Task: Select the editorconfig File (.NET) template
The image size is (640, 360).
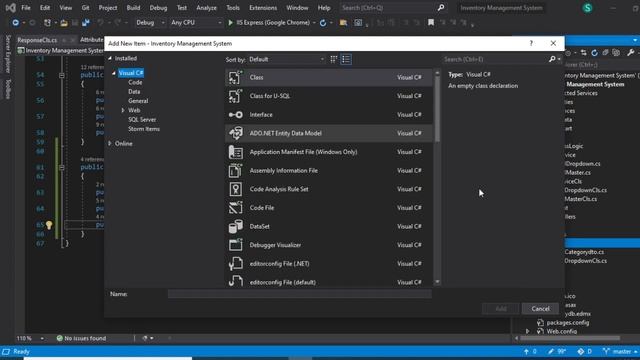Action: click(329, 264)
